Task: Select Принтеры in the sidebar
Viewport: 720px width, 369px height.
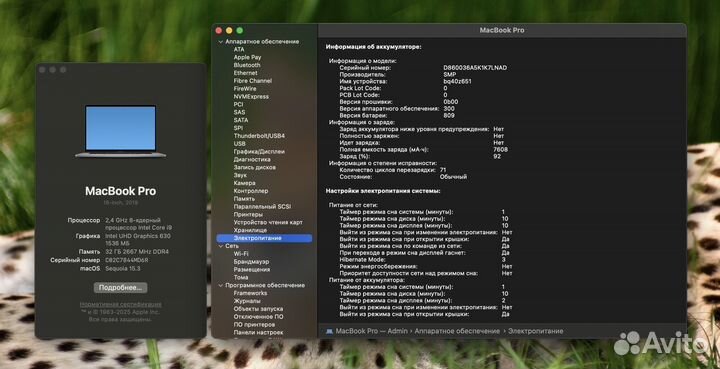Action: 248,214
